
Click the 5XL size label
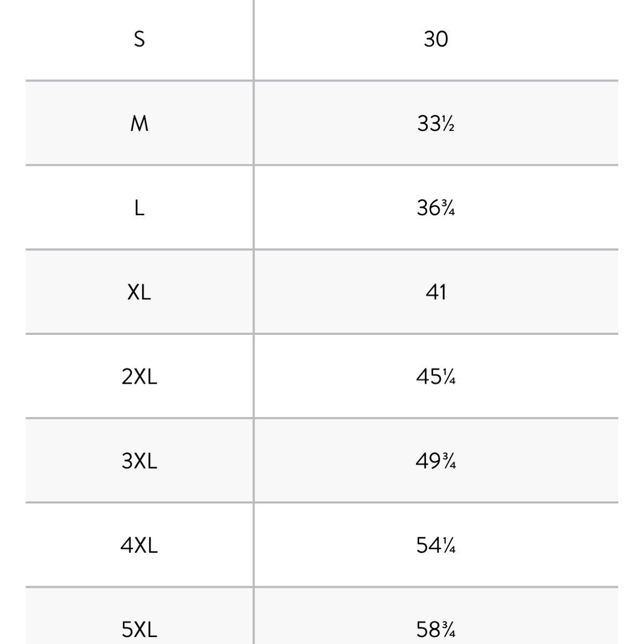pyautogui.click(x=139, y=630)
